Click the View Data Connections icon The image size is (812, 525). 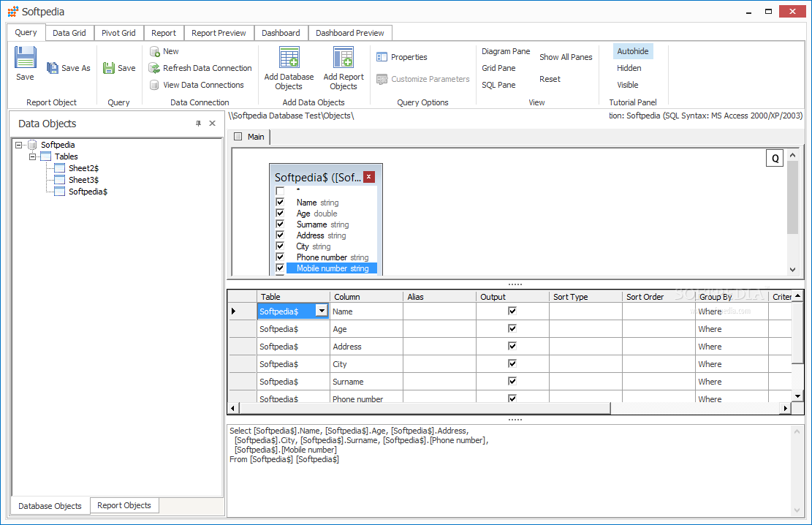pos(153,85)
